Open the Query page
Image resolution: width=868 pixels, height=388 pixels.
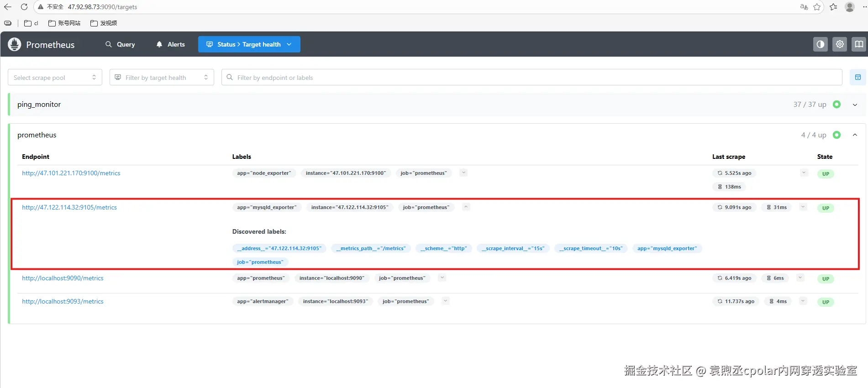[120, 44]
